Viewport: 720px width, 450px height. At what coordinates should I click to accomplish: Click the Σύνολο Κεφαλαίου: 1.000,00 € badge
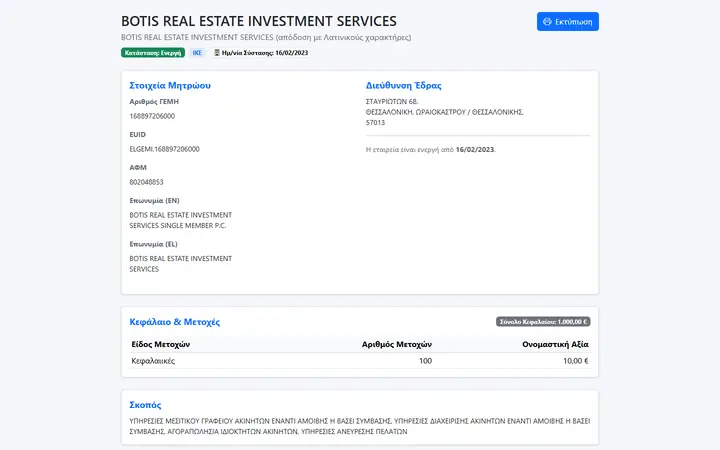(x=543, y=322)
